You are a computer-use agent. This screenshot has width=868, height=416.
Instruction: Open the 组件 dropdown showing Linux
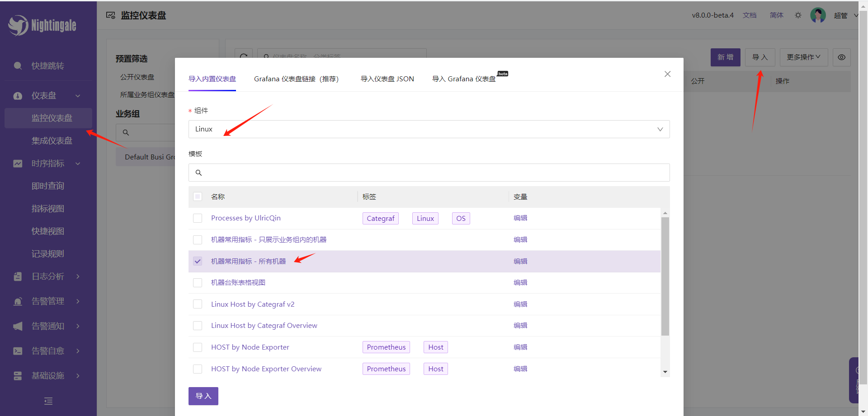(x=429, y=129)
